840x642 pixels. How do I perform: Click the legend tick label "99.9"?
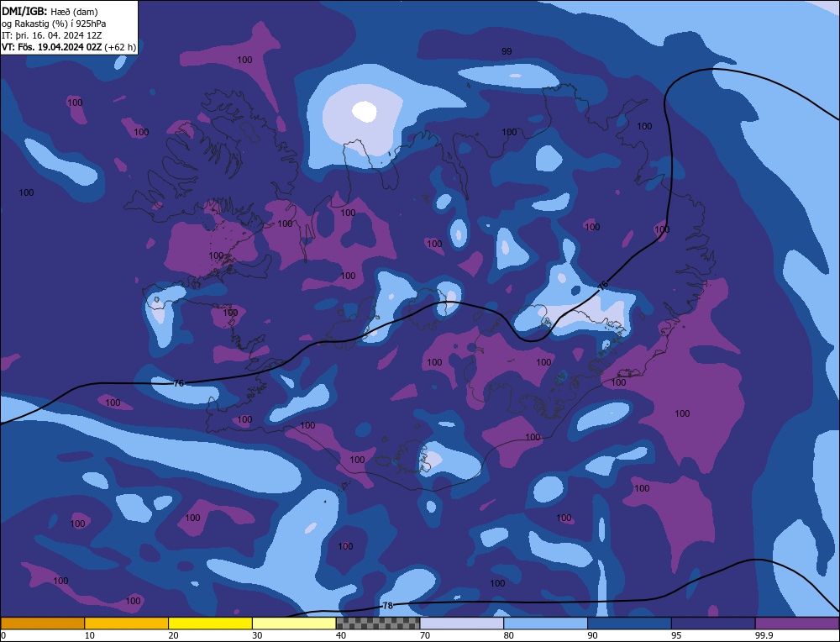[x=764, y=635]
